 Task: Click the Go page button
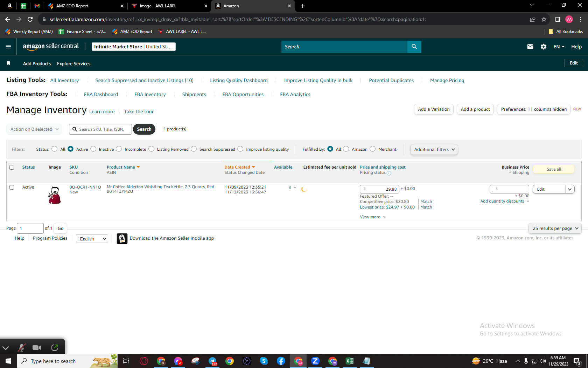pyautogui.click(x=61, y=228)
